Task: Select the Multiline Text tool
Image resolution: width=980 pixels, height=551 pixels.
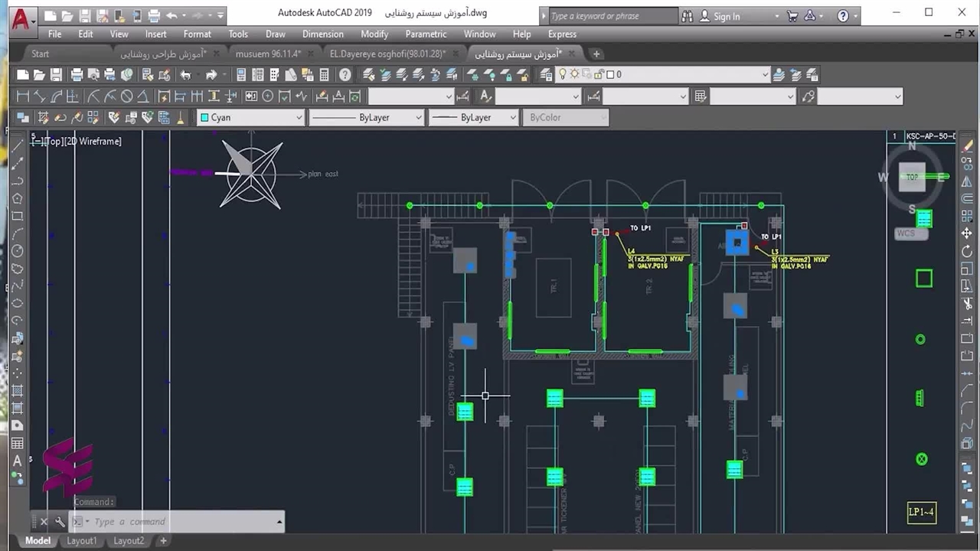Action: pyautogui.click(x=17, y=461)
